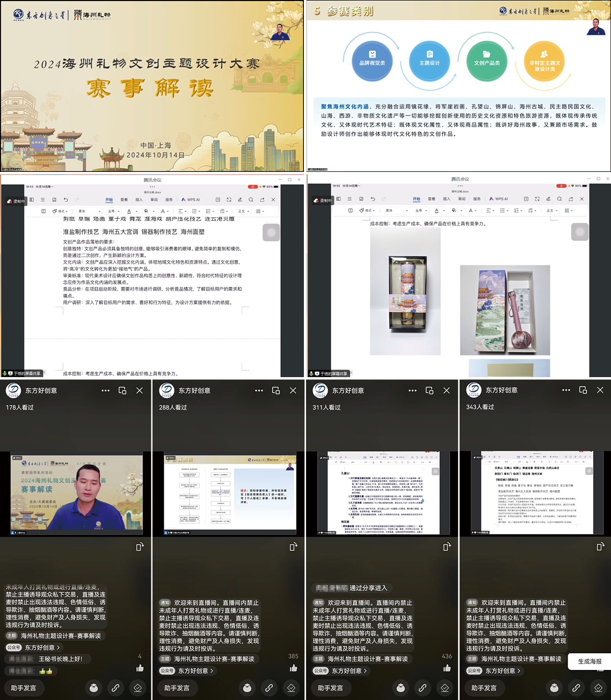611x700 pixels.
Task: Switch to the 审阅 ribbon tab
Action: (x=154, y=199)
